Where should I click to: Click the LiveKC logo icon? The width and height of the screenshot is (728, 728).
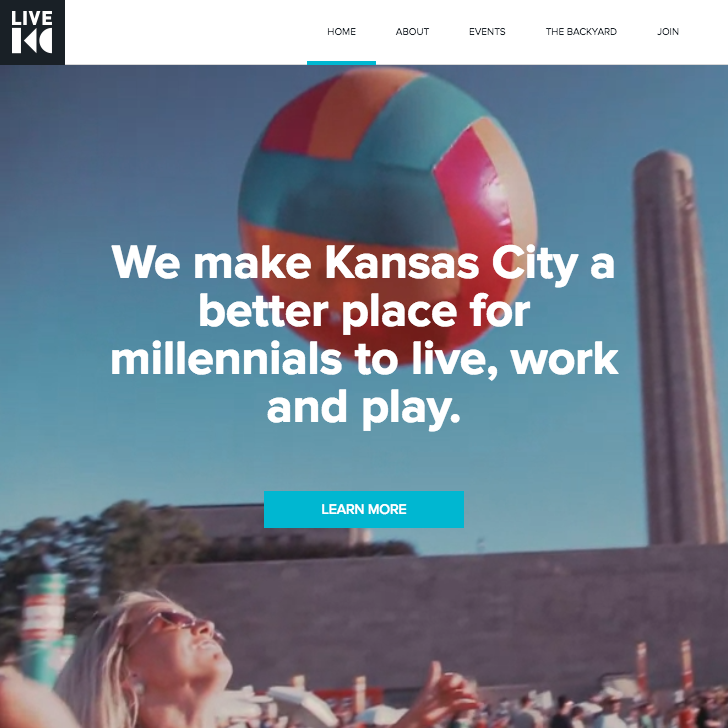[x=32, y=32]
